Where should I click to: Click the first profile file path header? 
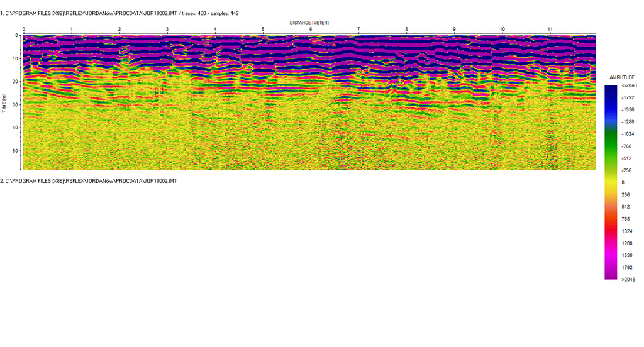coord(119,13)
